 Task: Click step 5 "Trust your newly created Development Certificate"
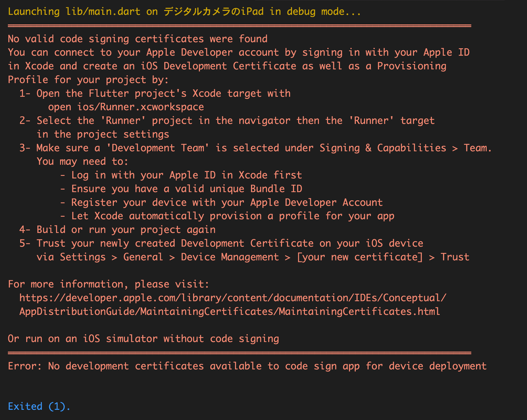[x=221, y=243]
